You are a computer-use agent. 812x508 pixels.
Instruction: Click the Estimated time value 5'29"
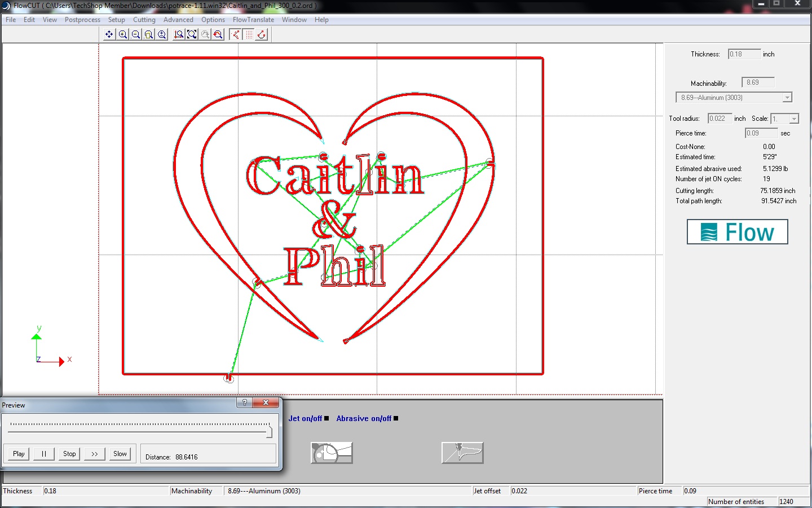(770, 157)
